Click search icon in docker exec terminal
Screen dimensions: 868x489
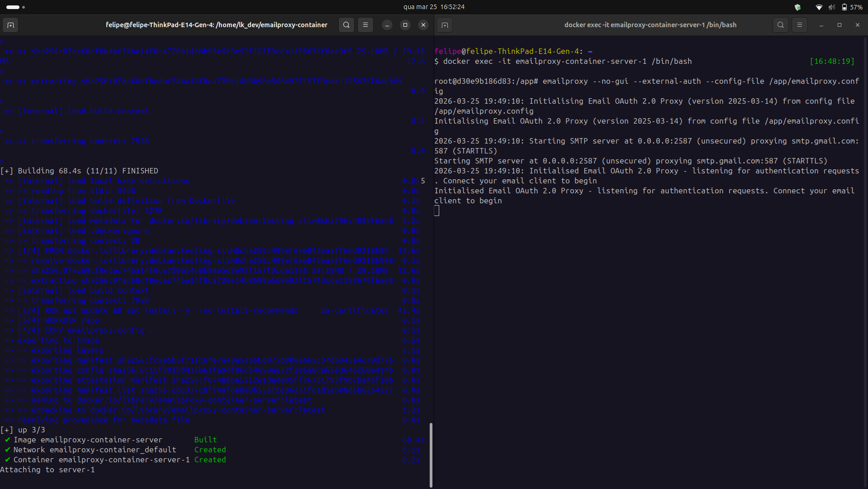[x=780, y=25]
